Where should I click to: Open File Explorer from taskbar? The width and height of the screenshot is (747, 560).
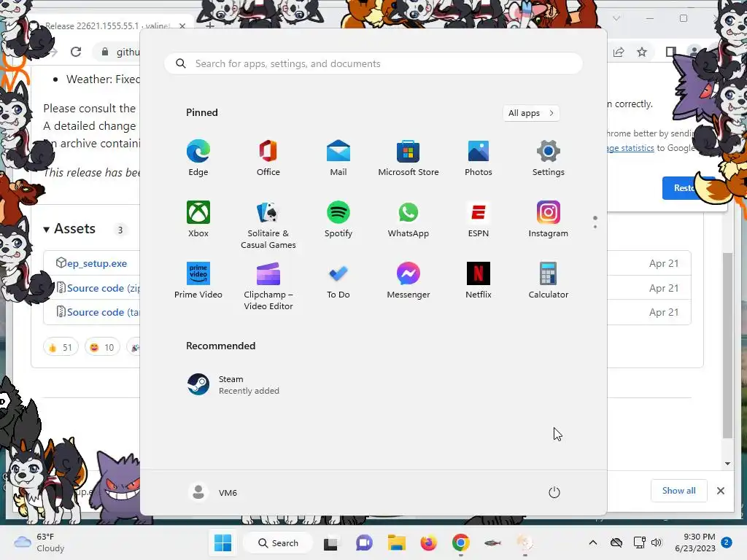396,542
